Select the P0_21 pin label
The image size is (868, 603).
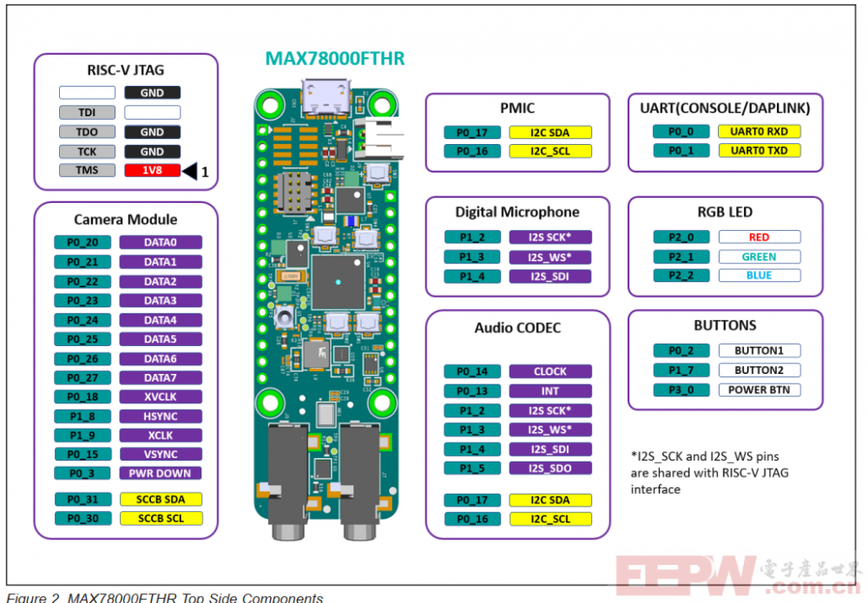[x=82, y=262]
